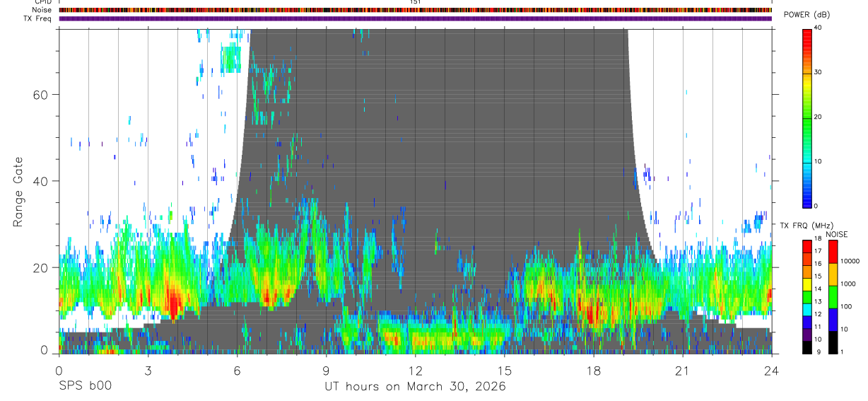Click the green 100–1000 NOISE segment

(x=833, y=297)
